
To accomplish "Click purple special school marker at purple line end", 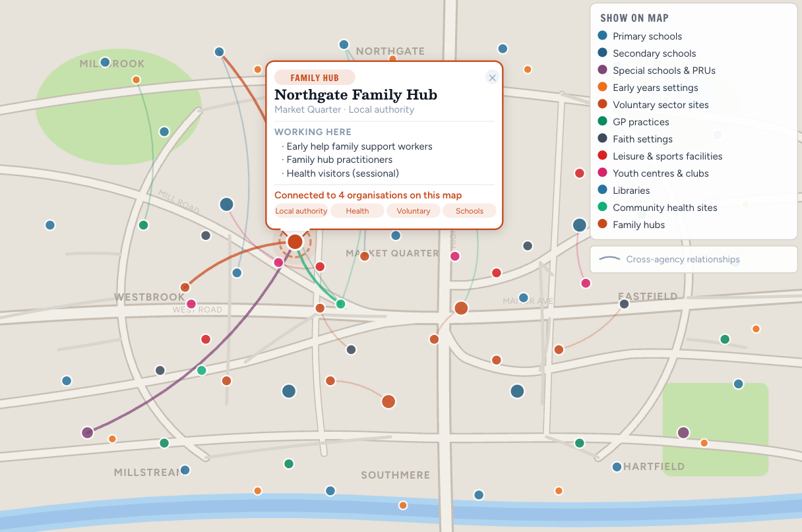I will click(x=88, y=432).
